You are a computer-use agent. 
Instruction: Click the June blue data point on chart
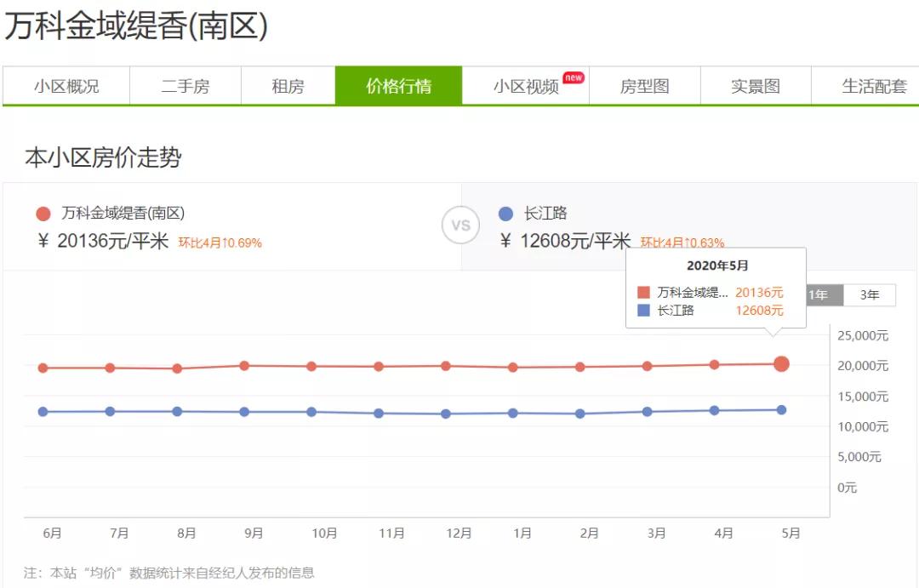42,412
